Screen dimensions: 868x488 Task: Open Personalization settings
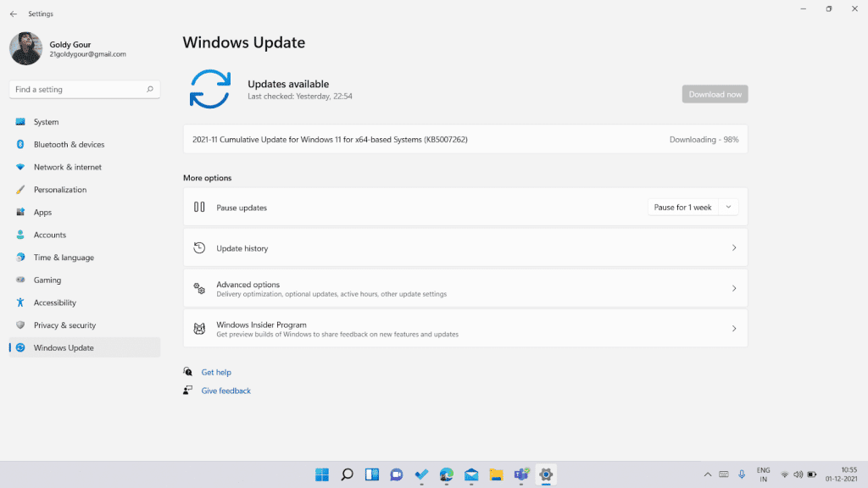pyautogui.click(x=85, y=190)
